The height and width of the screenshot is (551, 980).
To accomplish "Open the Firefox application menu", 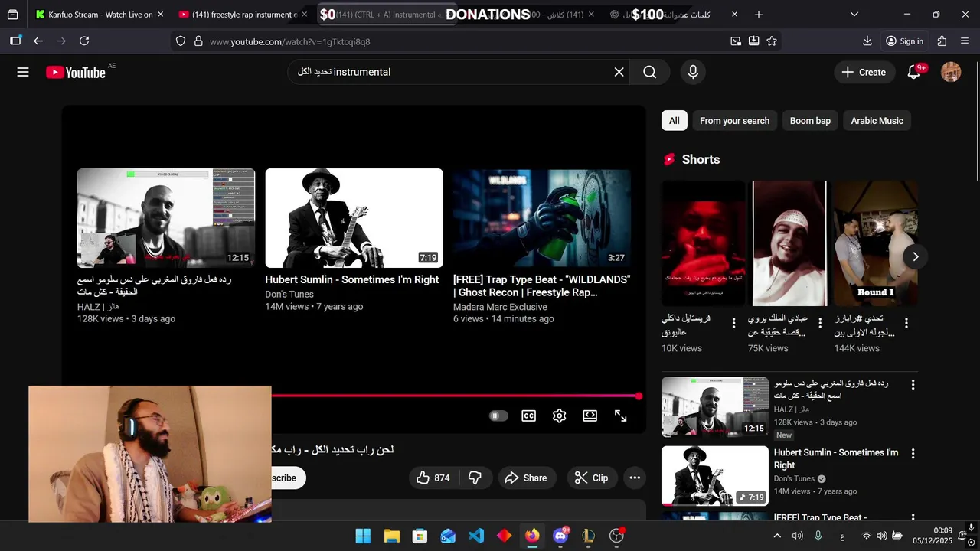I will tap(965, 41).
